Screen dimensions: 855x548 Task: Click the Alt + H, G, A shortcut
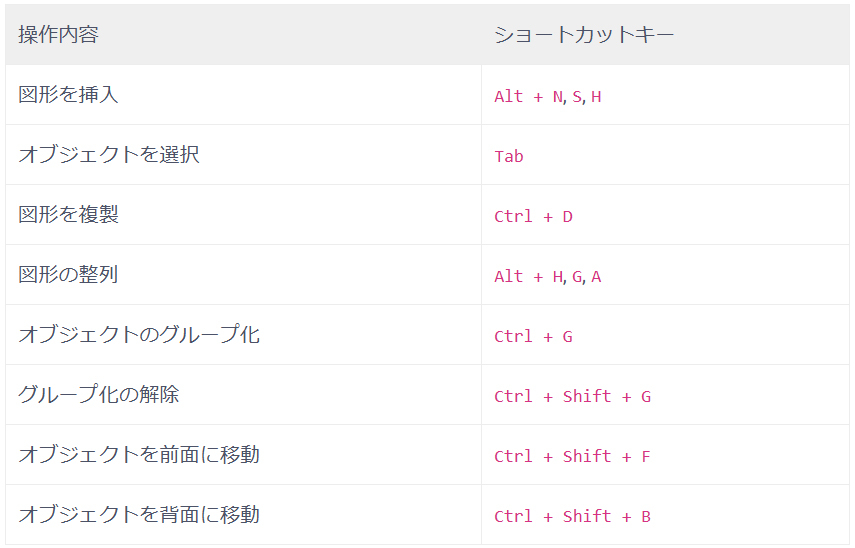[x=547, y=277]
